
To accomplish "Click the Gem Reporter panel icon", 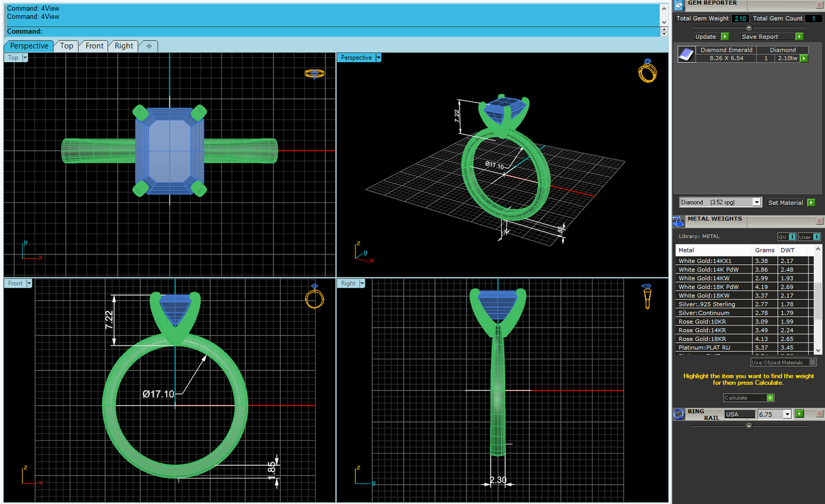I will [679, 5].
